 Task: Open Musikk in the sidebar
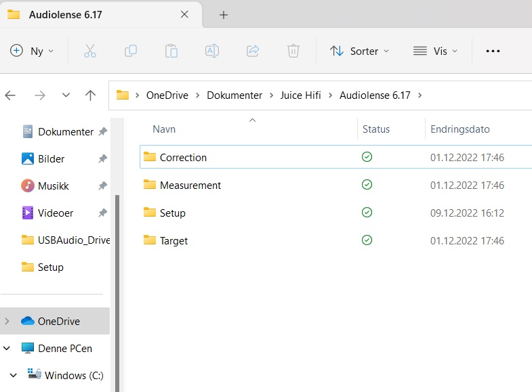pos(45,186)
